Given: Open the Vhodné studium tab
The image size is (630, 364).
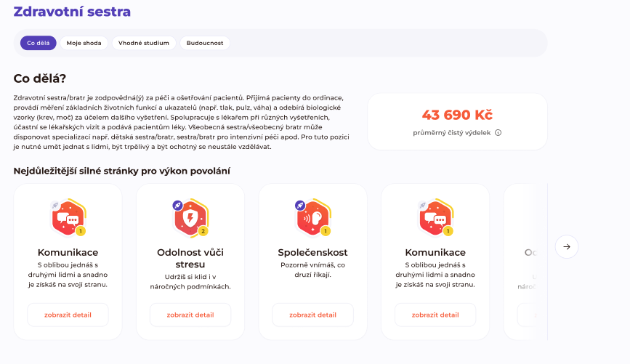Looking at the screenshot, I should [x=144, y=43].
